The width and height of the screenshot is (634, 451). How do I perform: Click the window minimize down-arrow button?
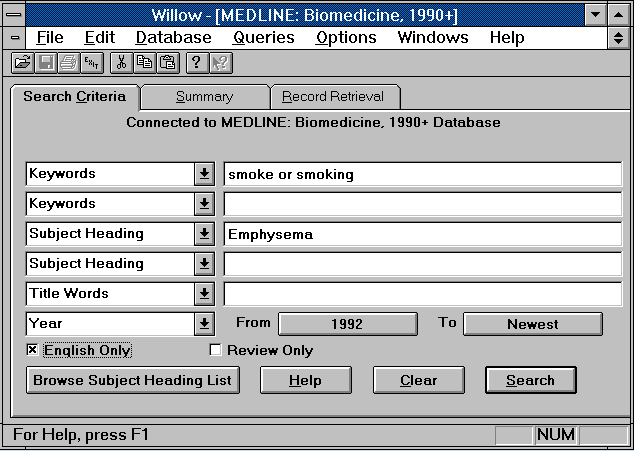point(595,15)
